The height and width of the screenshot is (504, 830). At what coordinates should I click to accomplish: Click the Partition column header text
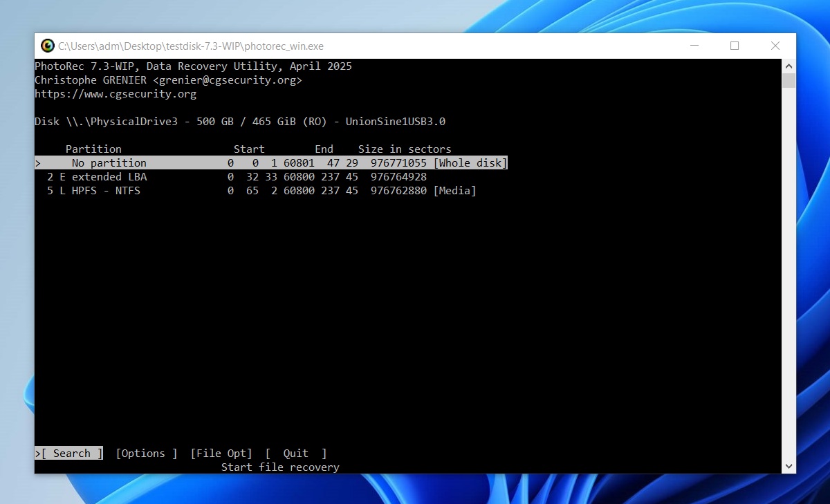pos(93,149)
